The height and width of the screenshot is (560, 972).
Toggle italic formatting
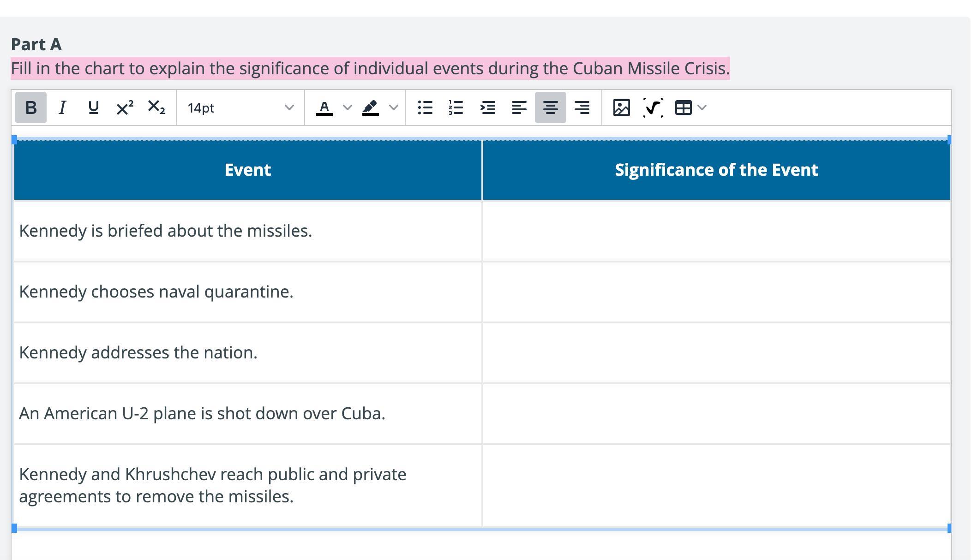point(62,107)
